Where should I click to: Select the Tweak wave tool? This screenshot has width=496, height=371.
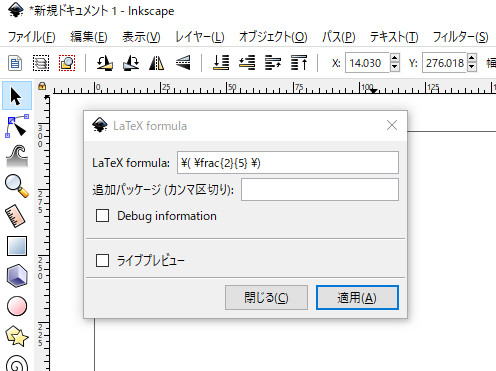[17, 156]
